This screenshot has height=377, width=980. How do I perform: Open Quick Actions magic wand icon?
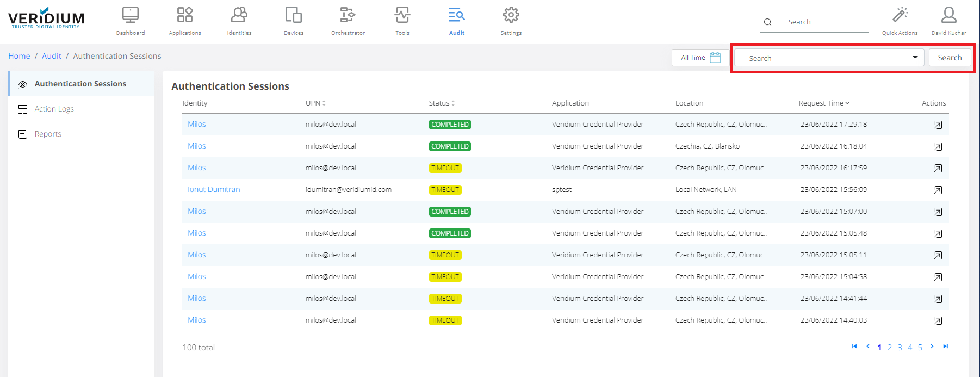(x=900, y=15)
